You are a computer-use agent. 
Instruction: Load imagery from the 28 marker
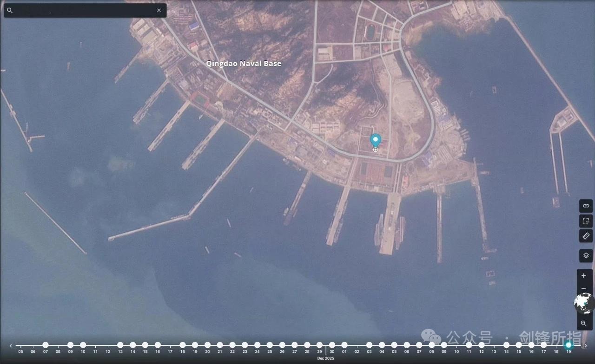pyautogui.click(x=307, y=345)
